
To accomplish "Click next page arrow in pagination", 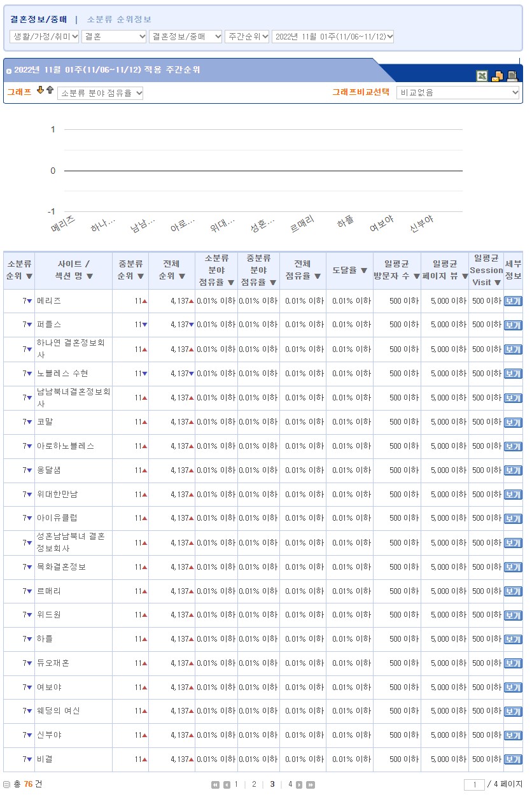I will pyautogui.click(x=299, y=785).
